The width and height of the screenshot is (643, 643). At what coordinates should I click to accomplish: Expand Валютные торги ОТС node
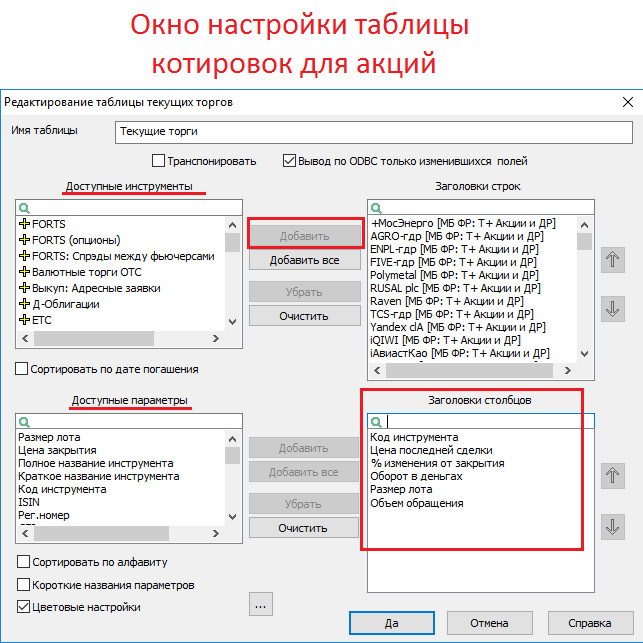tap(24, 271)
